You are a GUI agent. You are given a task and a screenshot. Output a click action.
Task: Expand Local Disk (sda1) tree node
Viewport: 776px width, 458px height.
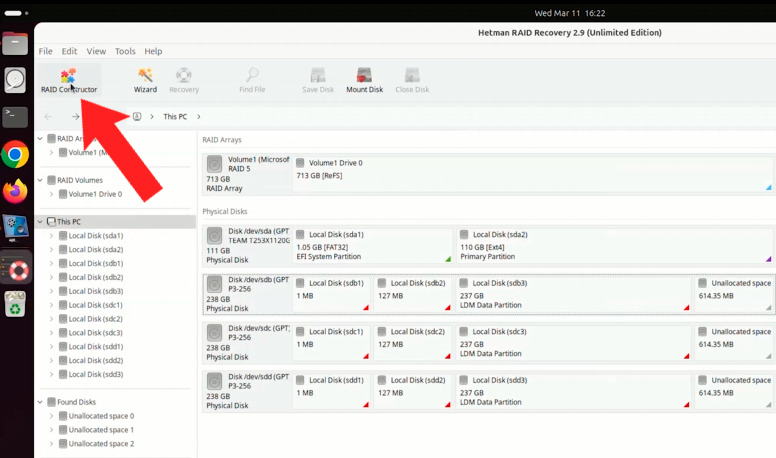point(51,236)
